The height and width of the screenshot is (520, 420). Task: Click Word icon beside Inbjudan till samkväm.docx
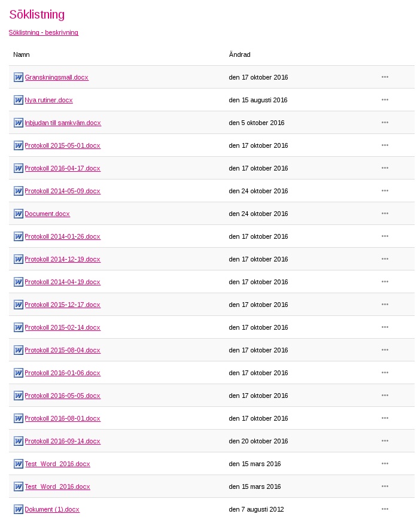18,123
